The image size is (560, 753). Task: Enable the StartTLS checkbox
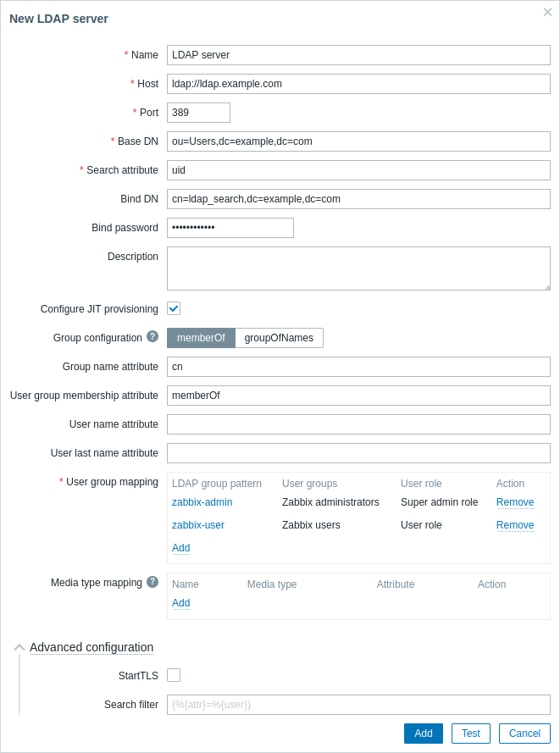click(x=174, y=675)
